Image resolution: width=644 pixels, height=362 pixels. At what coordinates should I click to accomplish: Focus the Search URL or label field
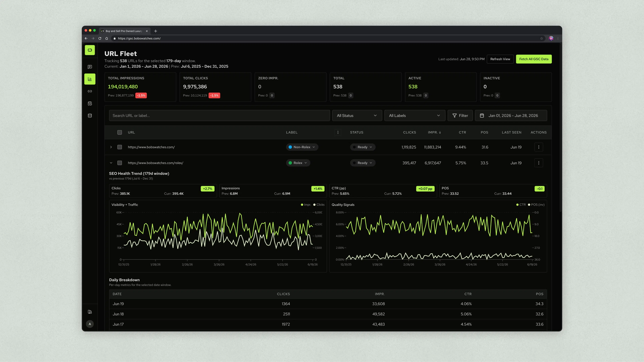pyautogui.click(x=220, y=116)
